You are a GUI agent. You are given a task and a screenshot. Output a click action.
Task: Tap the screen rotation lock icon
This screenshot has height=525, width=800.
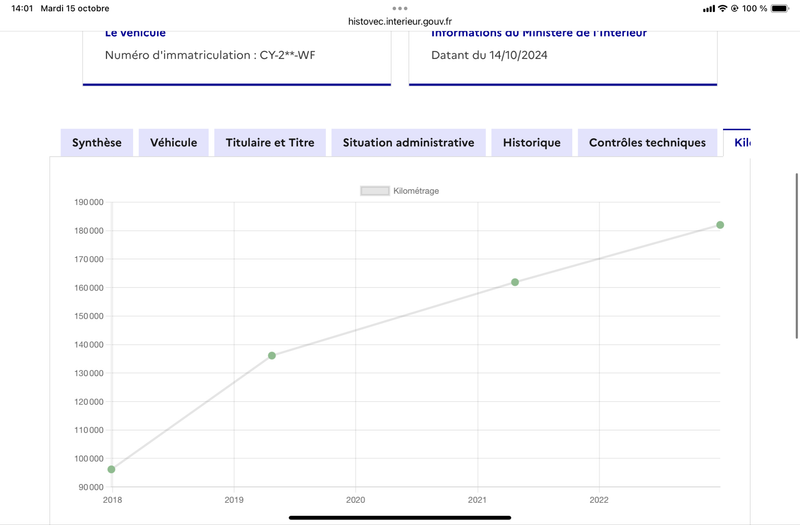pos(735,8)
